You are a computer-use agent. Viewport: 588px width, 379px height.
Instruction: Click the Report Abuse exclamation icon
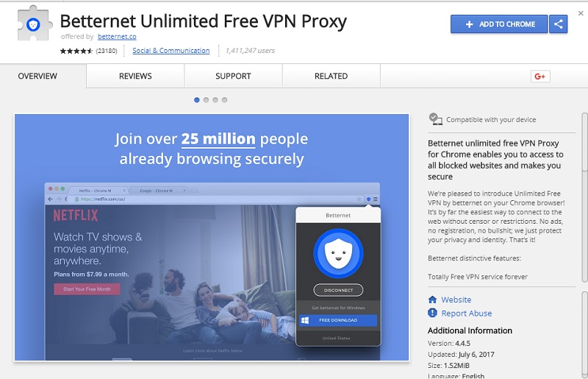(x=432, y=313)
